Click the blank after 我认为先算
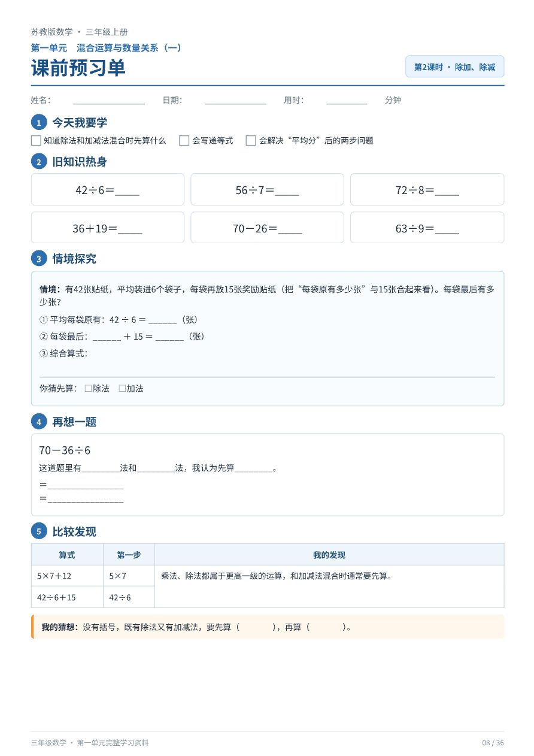 [x=253, y=468]
